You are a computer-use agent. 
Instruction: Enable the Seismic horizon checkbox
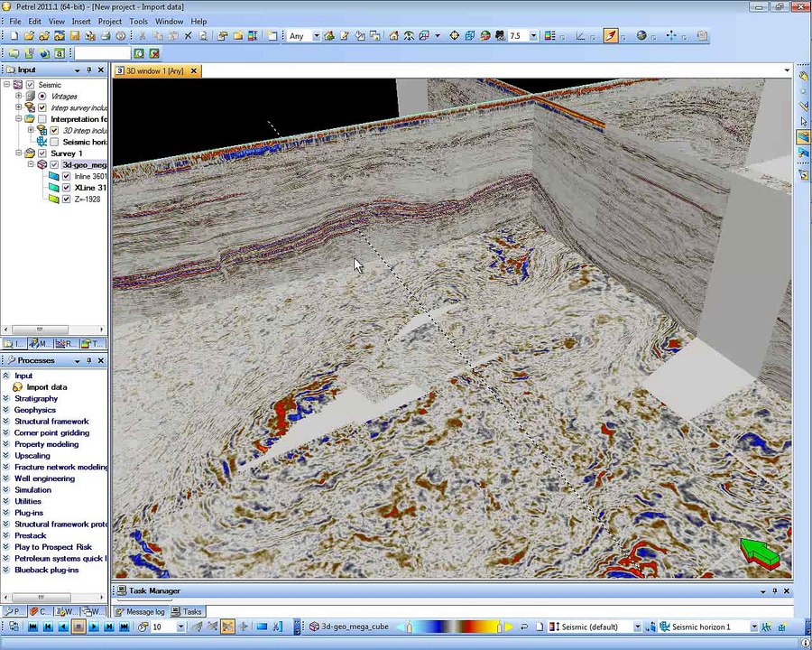coord(54,142)
